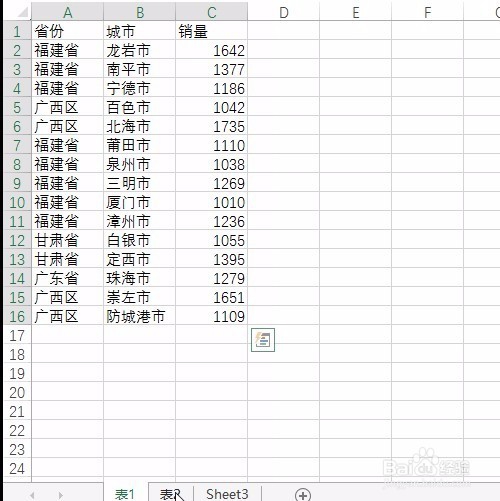The image size is (500, 501).
Task: Click sales value 1236
Action: click(212, 221)
